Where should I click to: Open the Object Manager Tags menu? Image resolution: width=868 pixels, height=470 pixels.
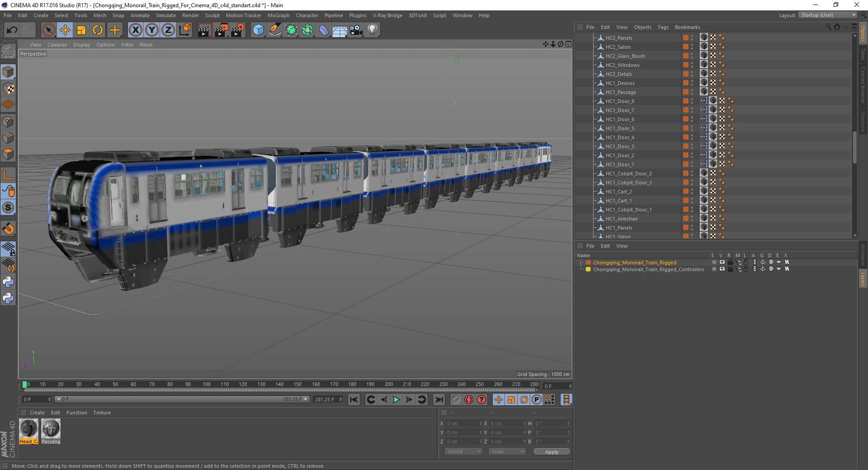(x=663, y=27)
